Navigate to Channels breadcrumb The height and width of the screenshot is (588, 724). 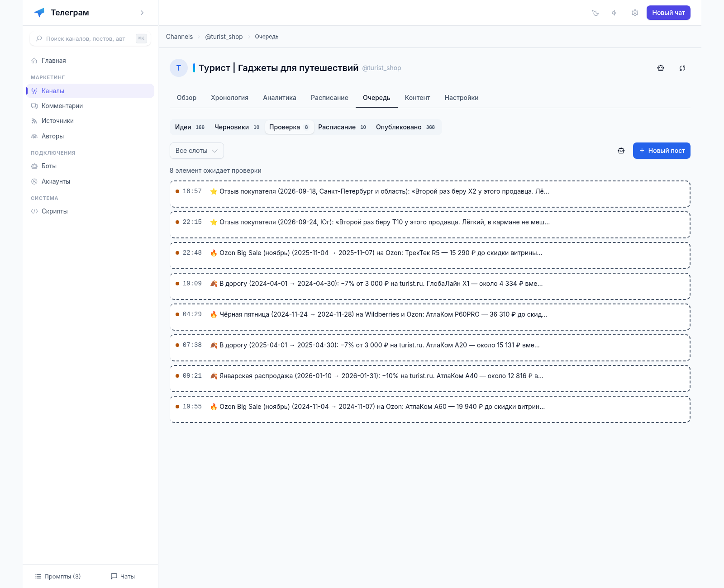179,37
